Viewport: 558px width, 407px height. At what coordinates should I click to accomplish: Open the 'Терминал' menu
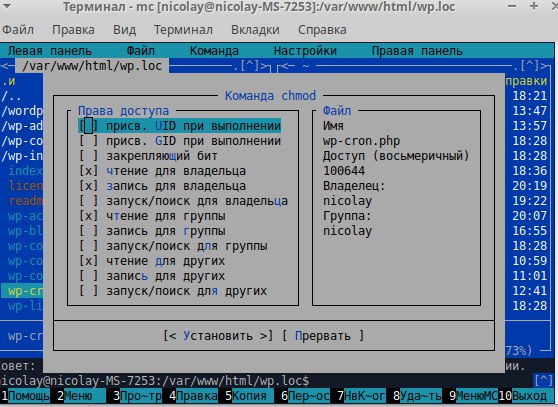[x=183, y=30]
